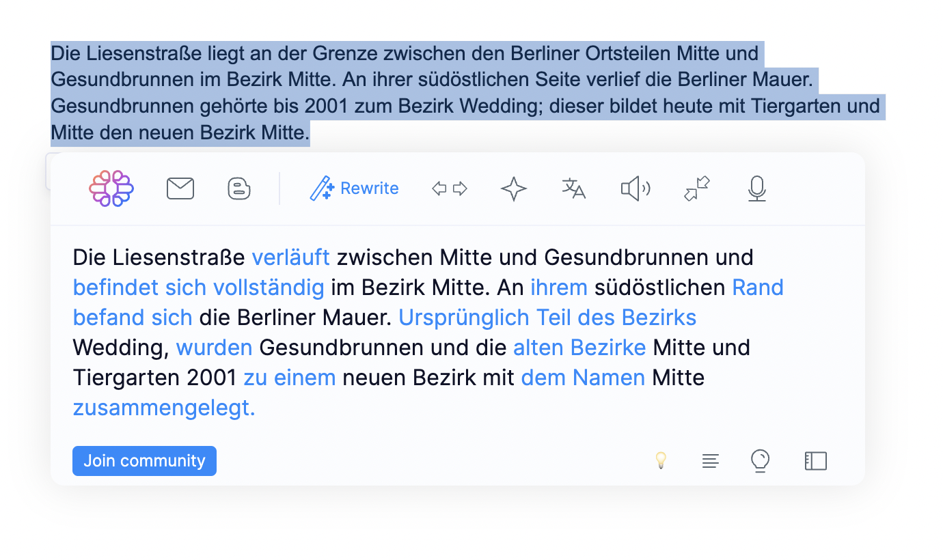Click the sparkle improve-text icon
This screenshot has width=943, height=560.
[x=513, y=188]
